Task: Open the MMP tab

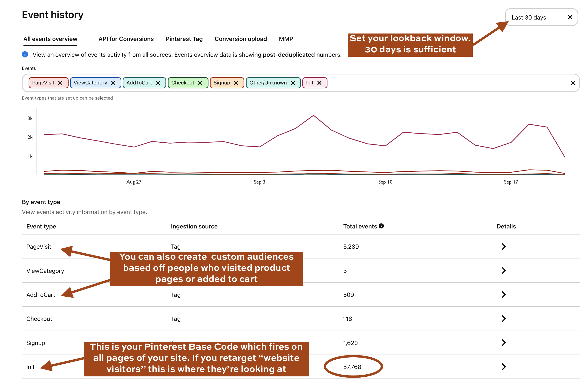Action: [x=286, y=39]
